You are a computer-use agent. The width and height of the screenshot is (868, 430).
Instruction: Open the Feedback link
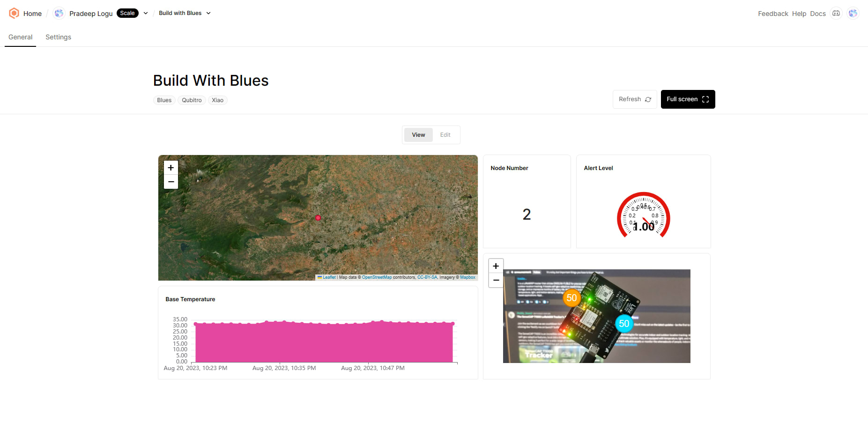pyautogui.click(x=773, y=14)
